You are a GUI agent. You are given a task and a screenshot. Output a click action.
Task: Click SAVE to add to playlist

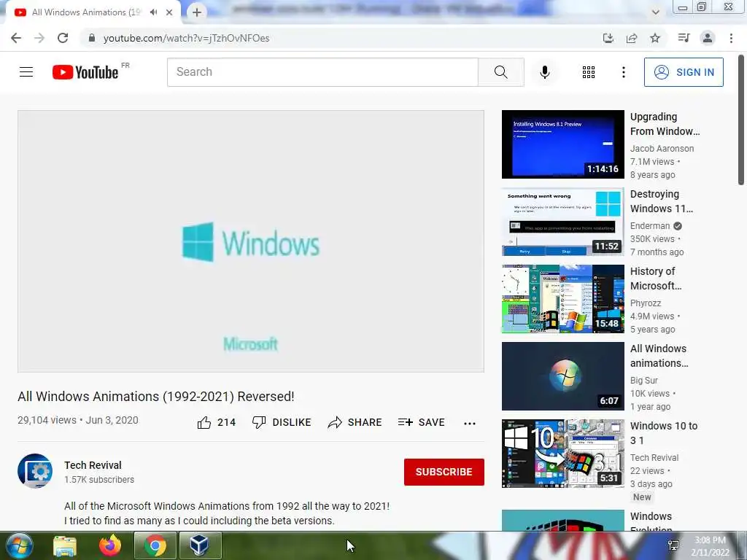pyautogui.click(x=422, y=422)
